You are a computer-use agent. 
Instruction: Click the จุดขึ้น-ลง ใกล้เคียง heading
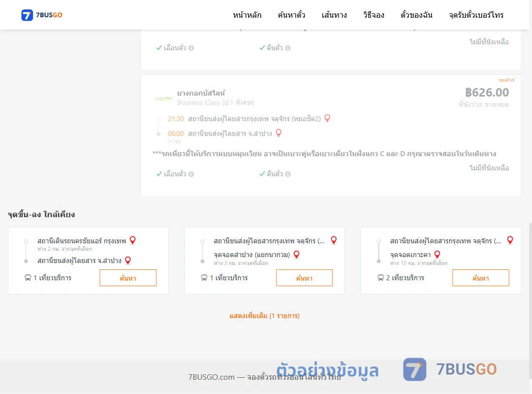(41, 214)
